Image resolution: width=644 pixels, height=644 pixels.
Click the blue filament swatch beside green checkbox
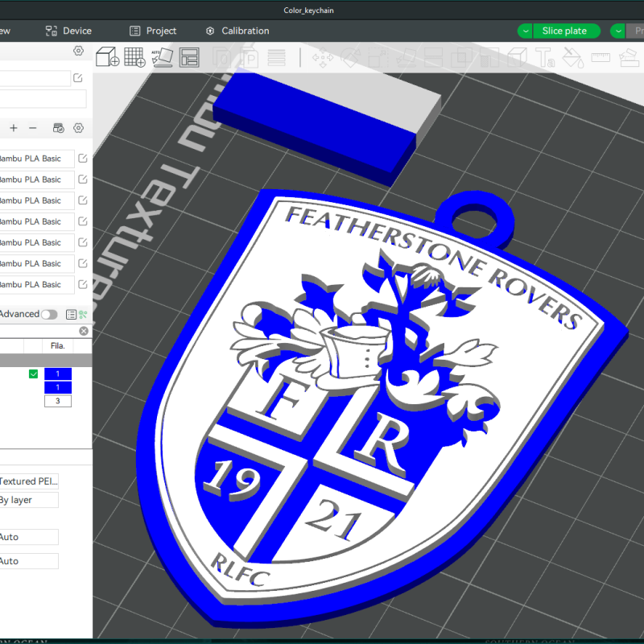coord(58,374)
